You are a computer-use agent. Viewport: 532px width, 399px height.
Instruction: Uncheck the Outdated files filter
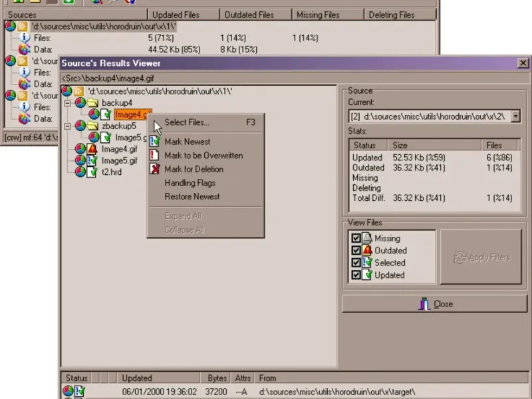point(356,251)
